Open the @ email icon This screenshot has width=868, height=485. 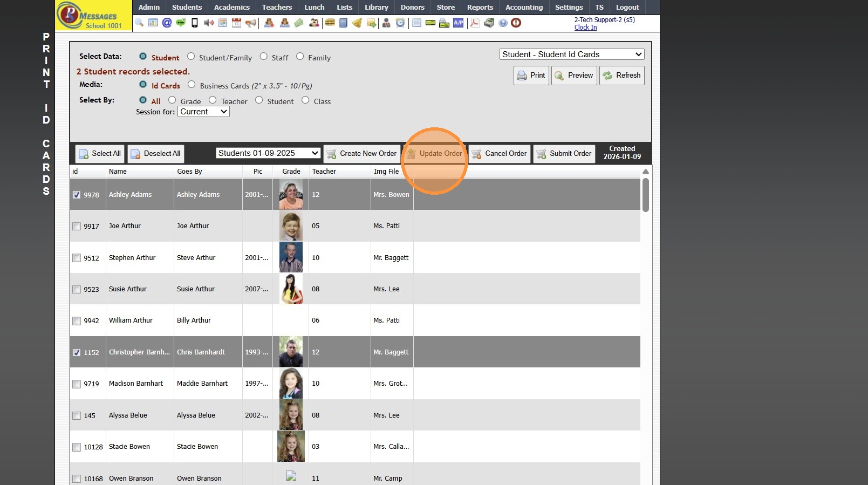coord(167,23)
